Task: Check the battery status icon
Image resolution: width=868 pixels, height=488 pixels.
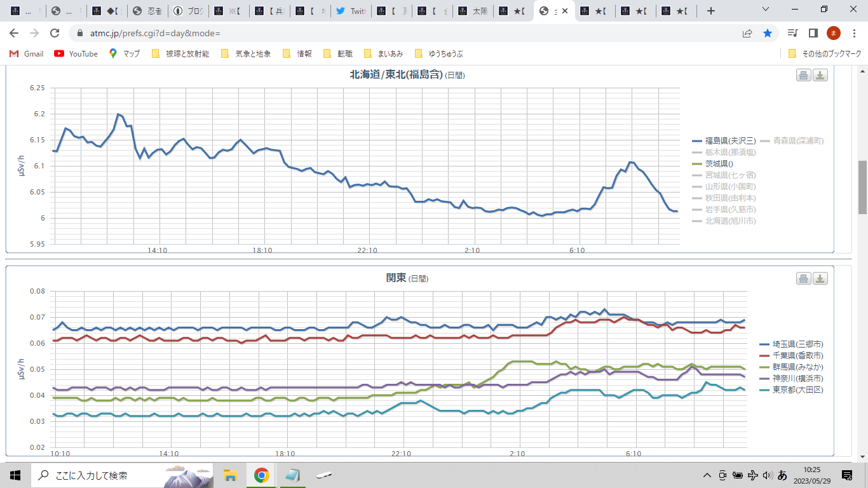Action: point(738,475)
